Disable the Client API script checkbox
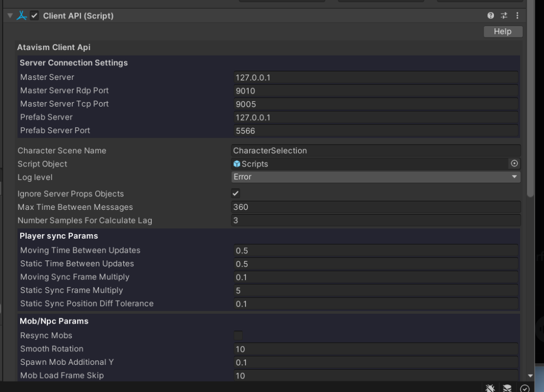This screenshot has height=392, width=544. click(34, 16)
